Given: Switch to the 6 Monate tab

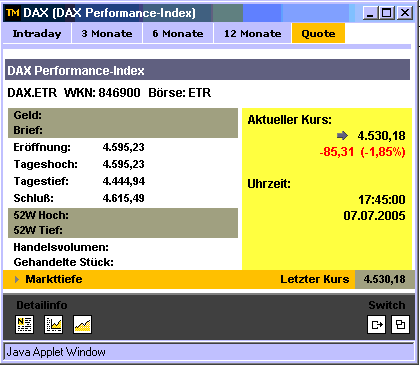Looking at the screenshot, I should point(178,33).
